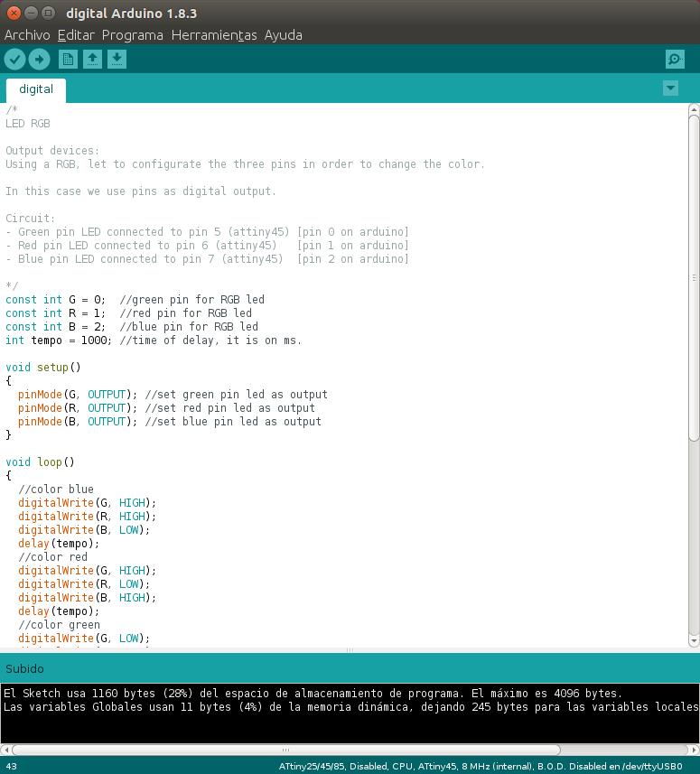Click the '//color red' comment
This screenshot has height=774, width=700.
(x=52, y=557)
